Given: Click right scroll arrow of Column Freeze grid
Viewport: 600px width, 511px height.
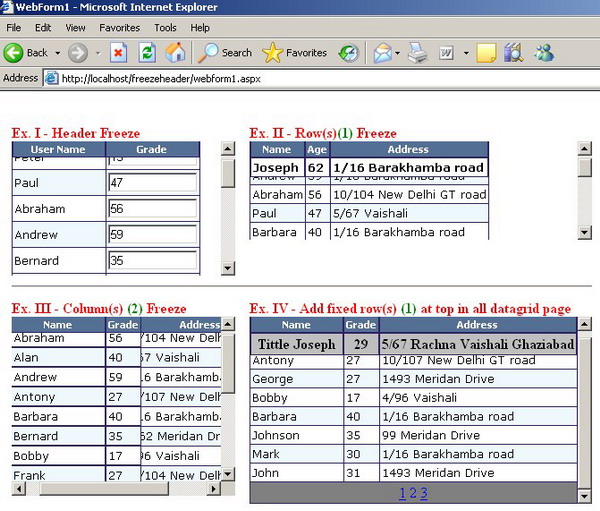Looking at the screenshot, I should coord(214,488).
